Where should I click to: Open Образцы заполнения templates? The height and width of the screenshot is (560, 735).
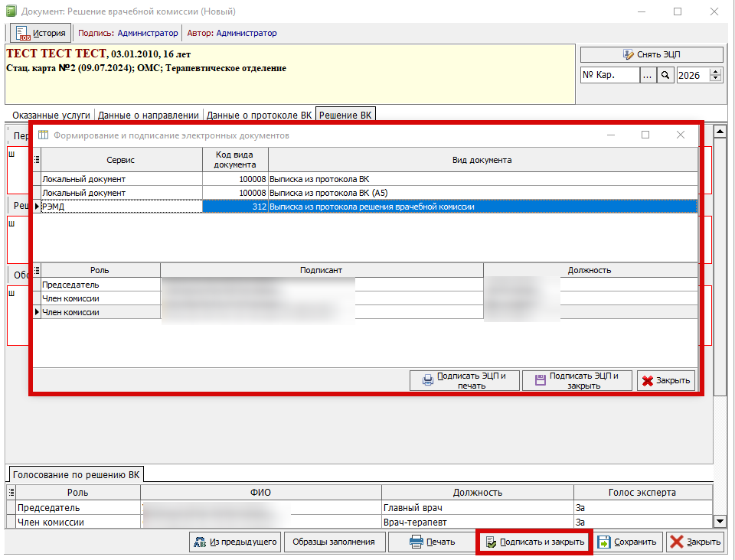(x=334, y=542)
